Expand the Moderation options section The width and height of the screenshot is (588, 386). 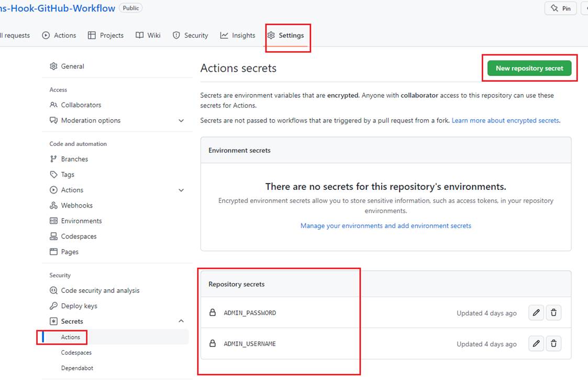[x=181, y=120]
